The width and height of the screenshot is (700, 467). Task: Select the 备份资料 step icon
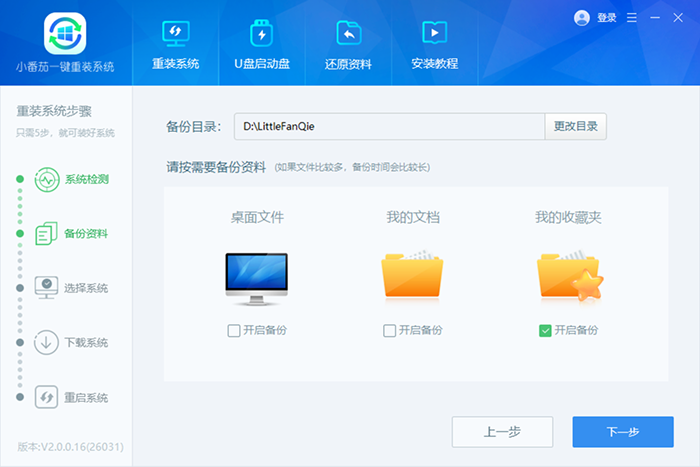coord(47,234)
